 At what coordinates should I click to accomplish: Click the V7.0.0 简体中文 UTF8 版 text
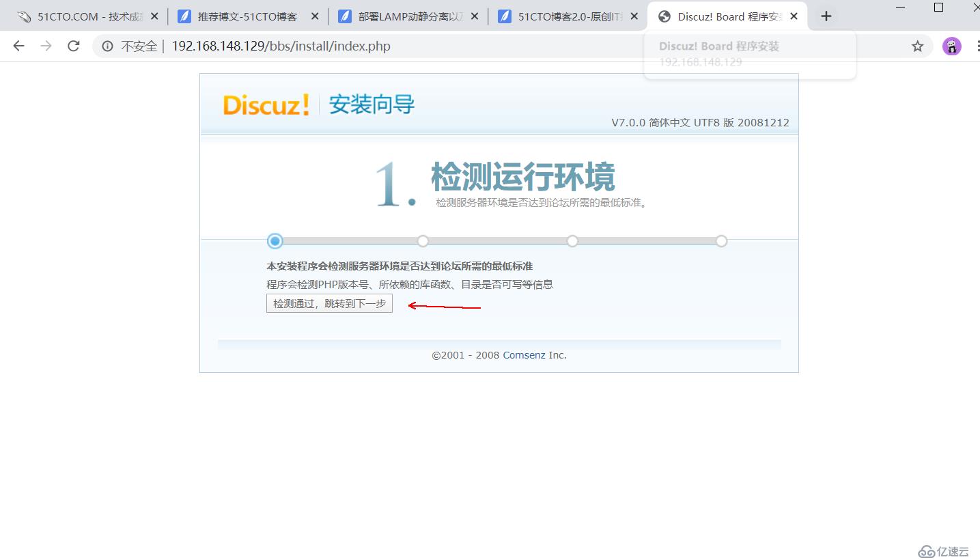click(700, 123)
